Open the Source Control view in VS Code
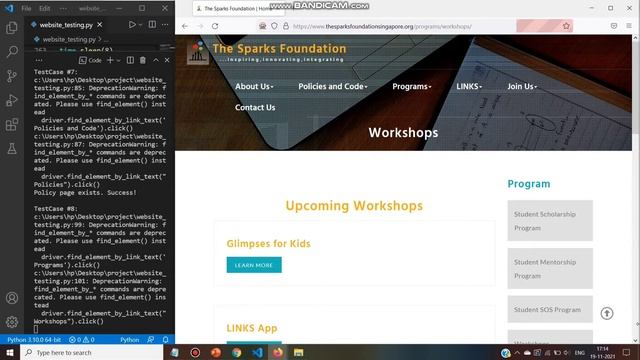 click(x=12, y=76)
